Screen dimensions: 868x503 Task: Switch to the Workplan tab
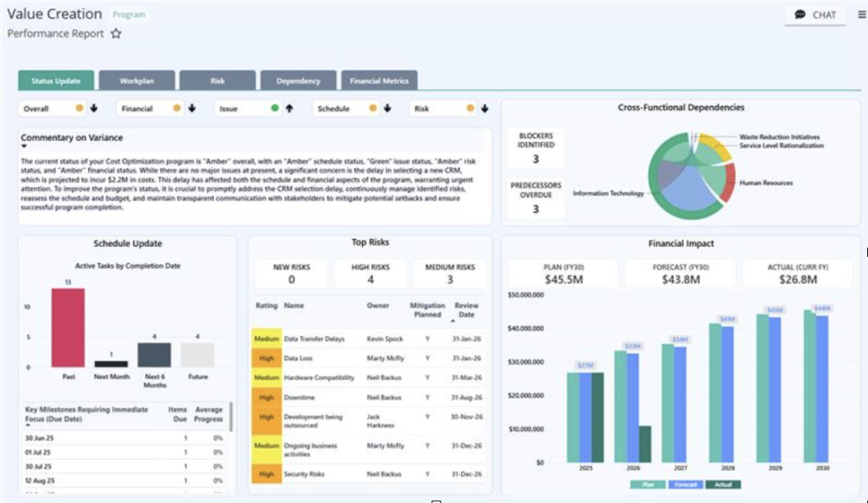[136, 81]
